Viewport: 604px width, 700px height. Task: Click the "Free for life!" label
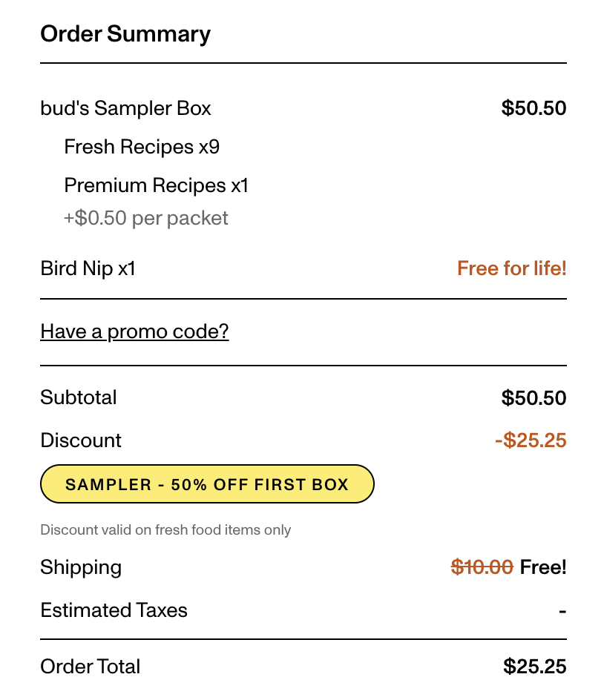[511, 268]
